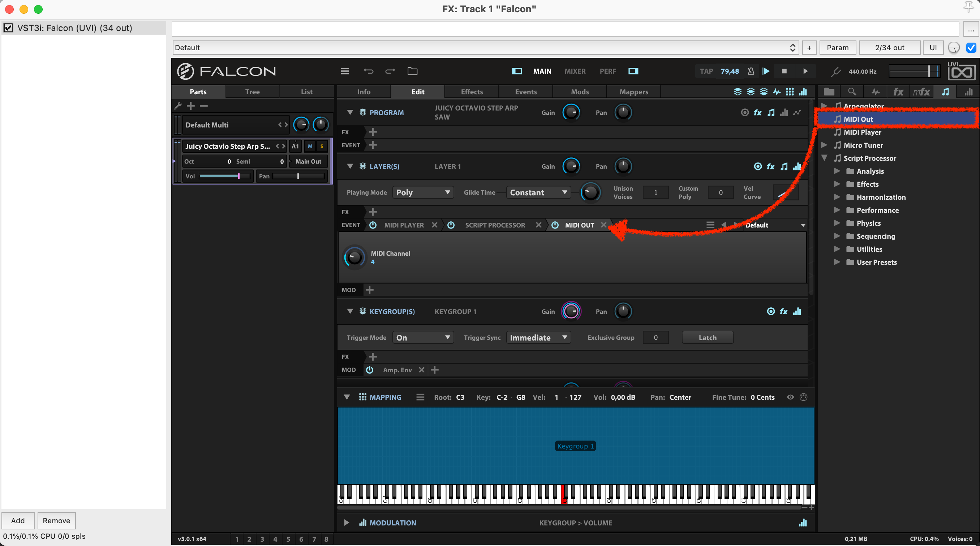Open the Glide Time Constant dropdown

coord(538,192)
